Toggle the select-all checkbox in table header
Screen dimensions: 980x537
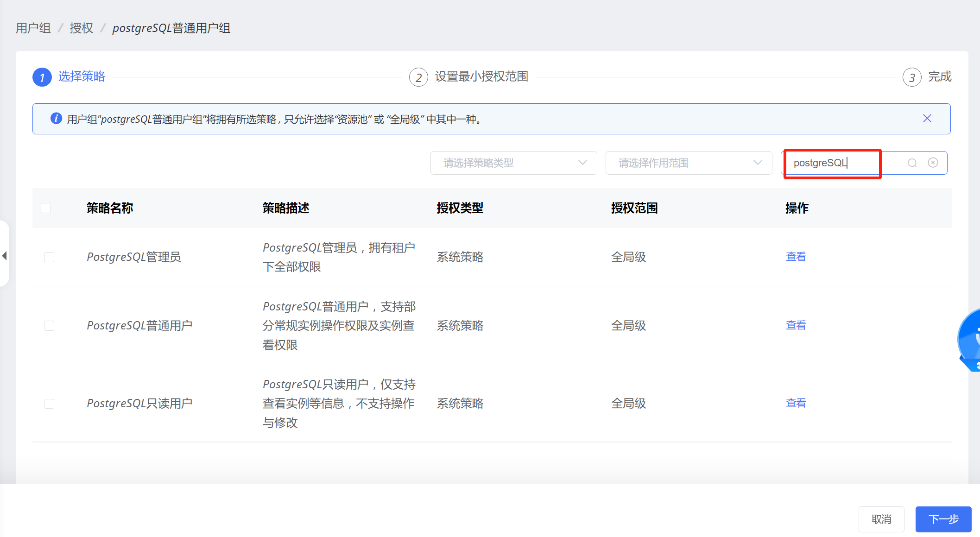(x=46, y=208)
